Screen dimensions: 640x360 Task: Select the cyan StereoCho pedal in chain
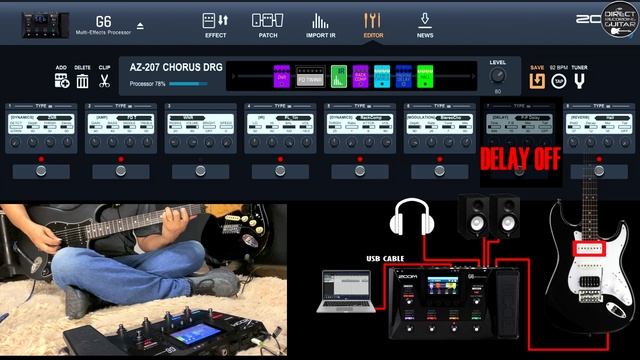pos(382,76)
